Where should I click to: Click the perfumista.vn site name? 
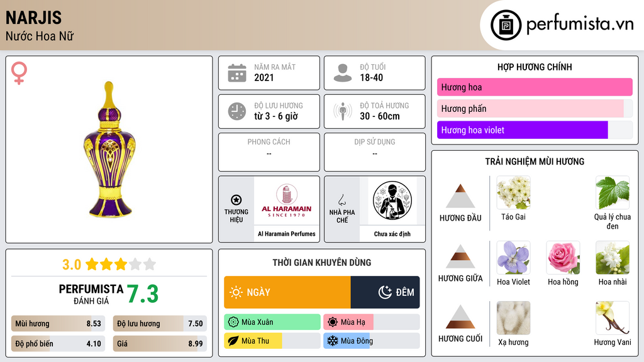pos(580,25)
